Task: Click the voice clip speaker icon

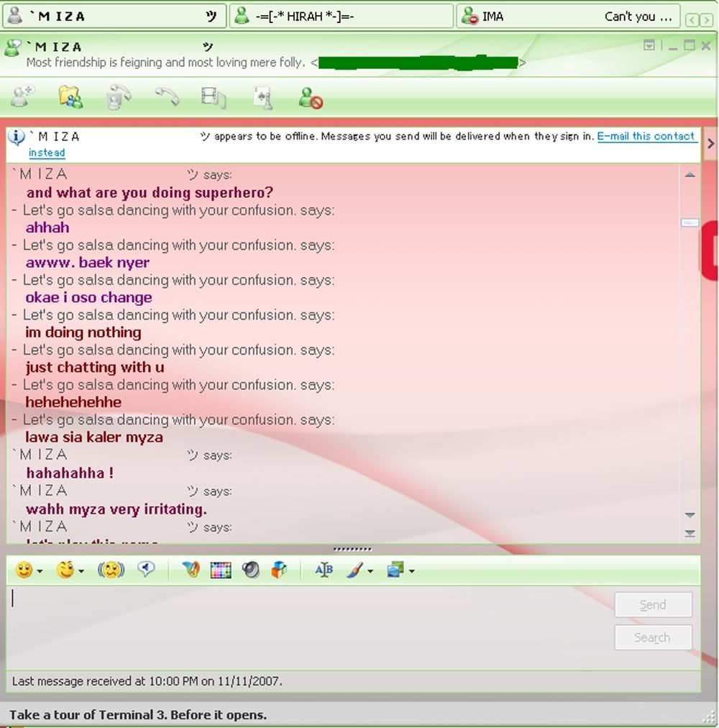Action: coord(250,570)
